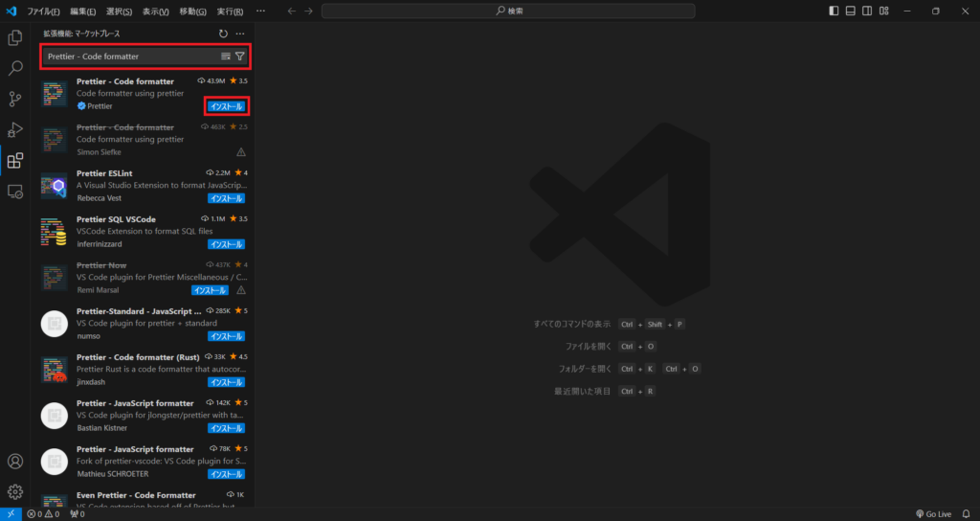This screenshot has width=980, height=521.
Task: Click the extension search input field
Action: (129, 57)
